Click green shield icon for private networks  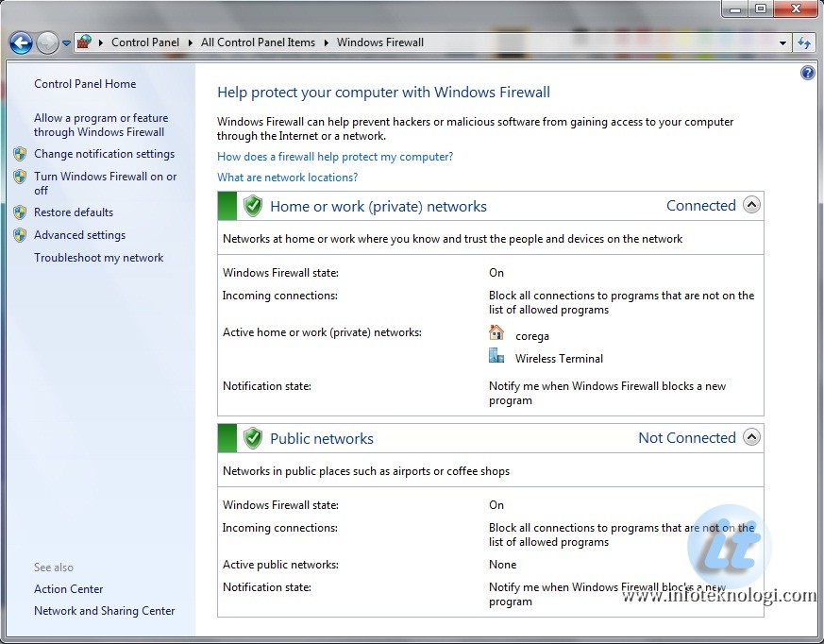(253, 206)
